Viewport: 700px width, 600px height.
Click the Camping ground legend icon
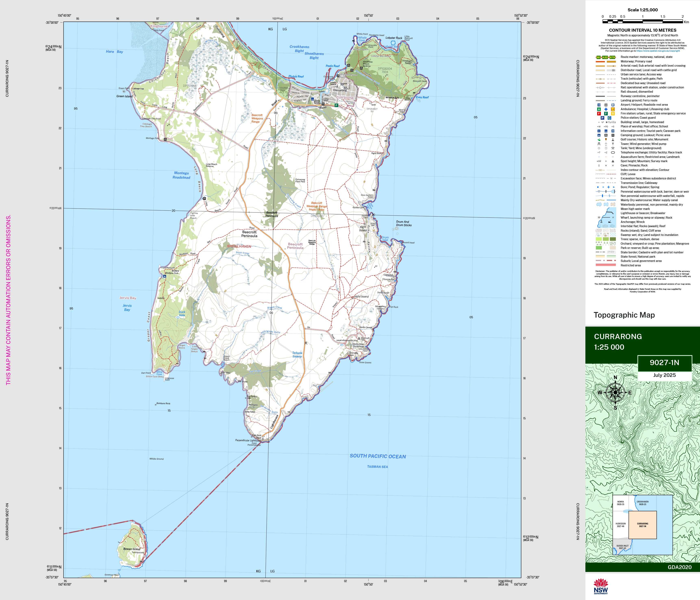point(599,135)
